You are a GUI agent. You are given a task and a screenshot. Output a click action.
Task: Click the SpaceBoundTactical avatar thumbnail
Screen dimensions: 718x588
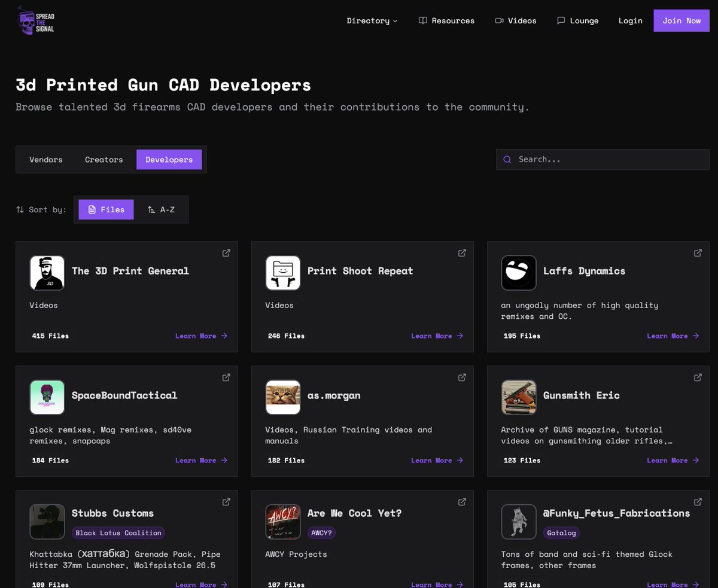[x=47, y=397]
